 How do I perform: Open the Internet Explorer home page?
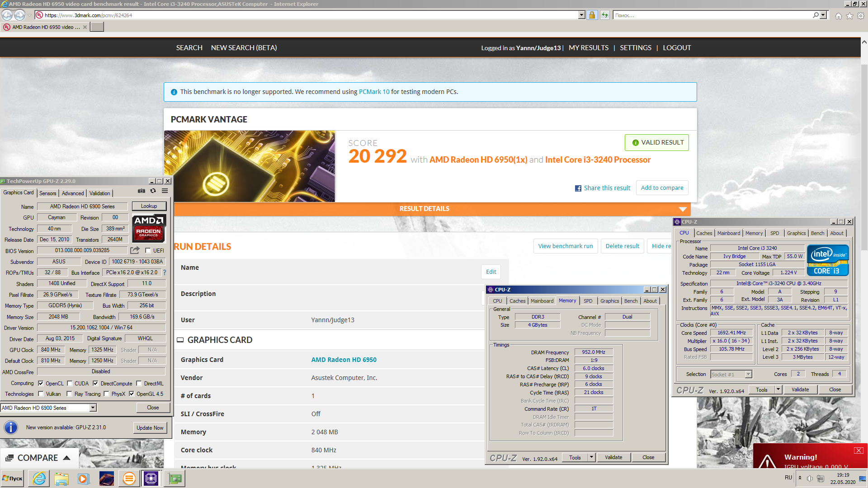[839, 16]
